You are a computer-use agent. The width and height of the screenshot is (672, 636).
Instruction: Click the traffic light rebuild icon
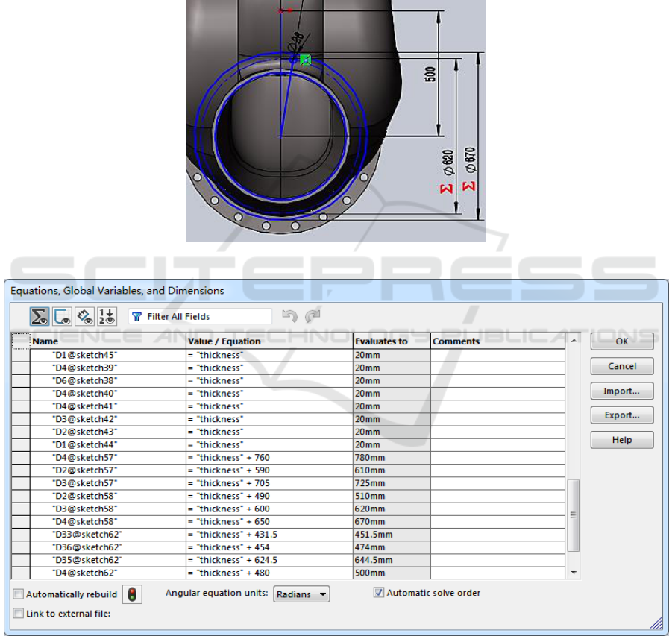click(132, 594)
